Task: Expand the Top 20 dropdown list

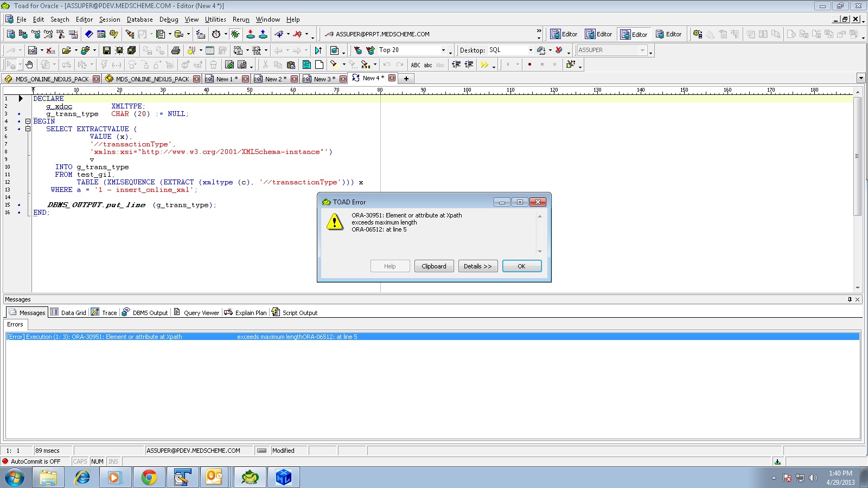Action: click(443, 50)
